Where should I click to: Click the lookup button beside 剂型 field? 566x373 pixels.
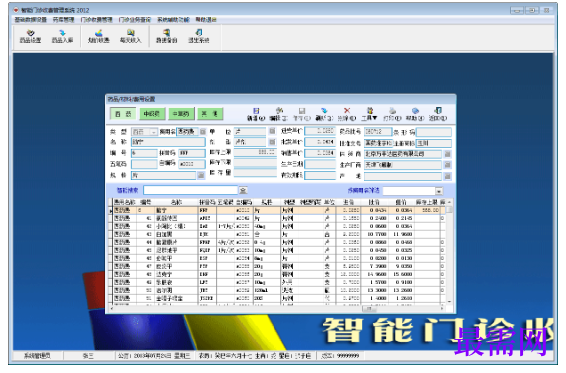tap(272, 142)
